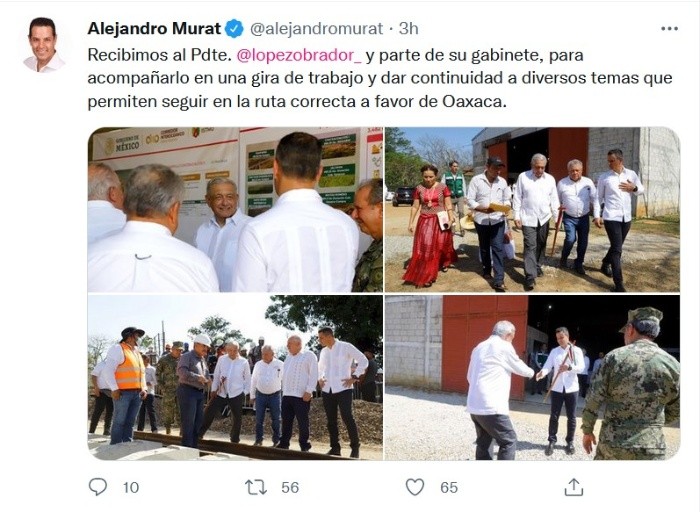Click the 3h timestamp
Image resolution: width=700 pixels, height=512 pixels.
click(x=408, y=29)
